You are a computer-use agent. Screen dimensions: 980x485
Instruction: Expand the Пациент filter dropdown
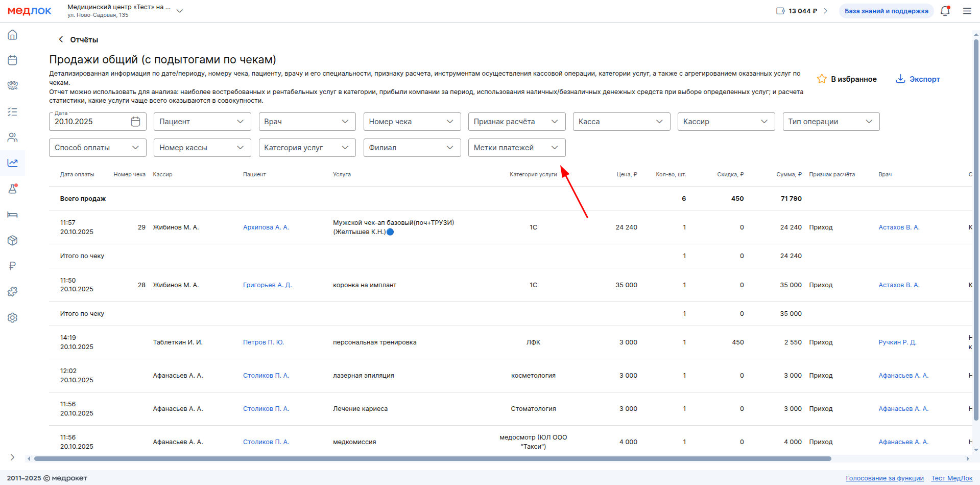(202, 122)
